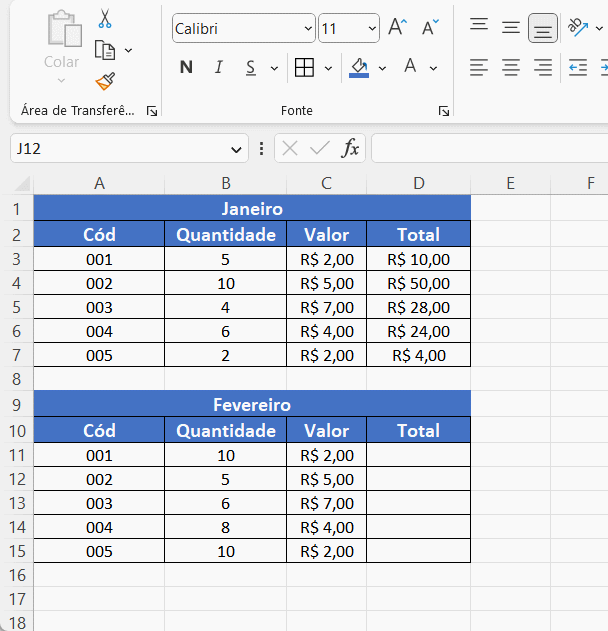The image size is (608, 631).
Task: Select column D header
Action: click(418, 183)
